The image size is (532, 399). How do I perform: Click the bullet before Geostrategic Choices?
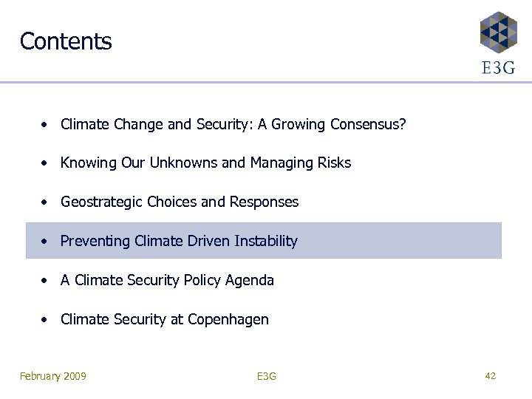(x=46, y=202)
